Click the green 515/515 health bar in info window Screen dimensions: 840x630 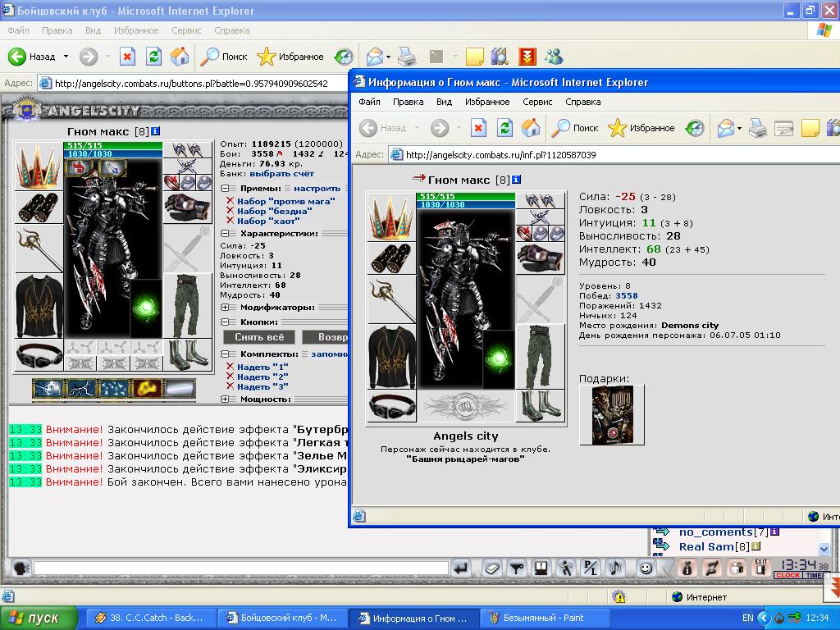click(x=466, y=197)
